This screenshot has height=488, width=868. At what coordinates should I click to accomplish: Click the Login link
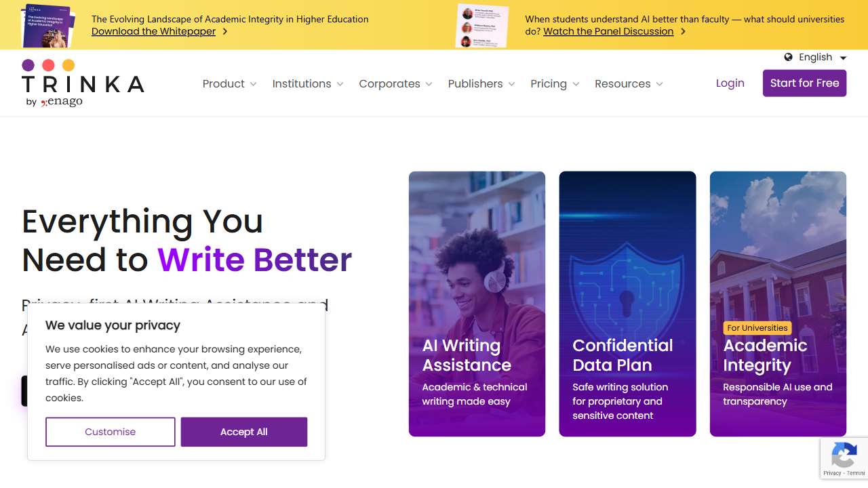click(730, 83)
